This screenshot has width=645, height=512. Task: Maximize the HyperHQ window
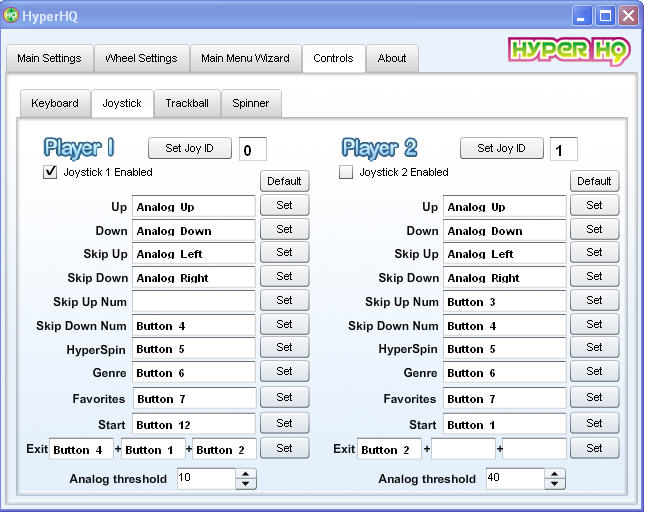pyautogui.click(x=605, y=16)
